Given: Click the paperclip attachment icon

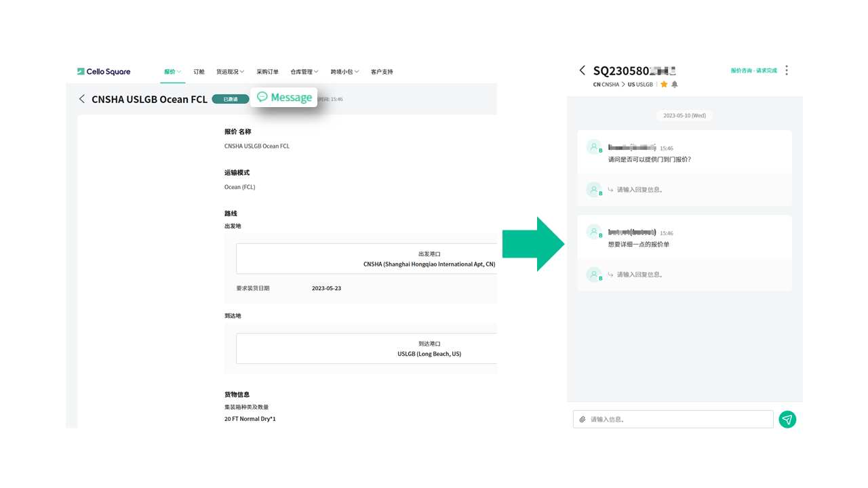Looking at the screenshot, I should 582,420.
